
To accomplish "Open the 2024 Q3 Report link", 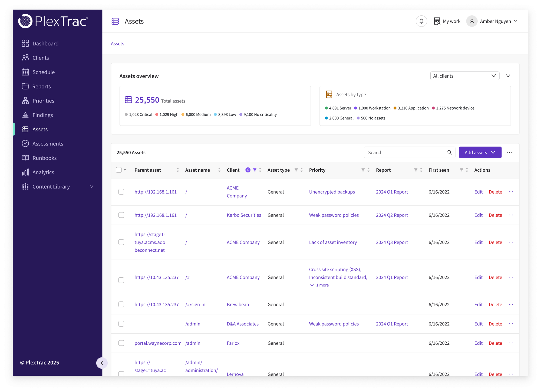I will [392, 242].
